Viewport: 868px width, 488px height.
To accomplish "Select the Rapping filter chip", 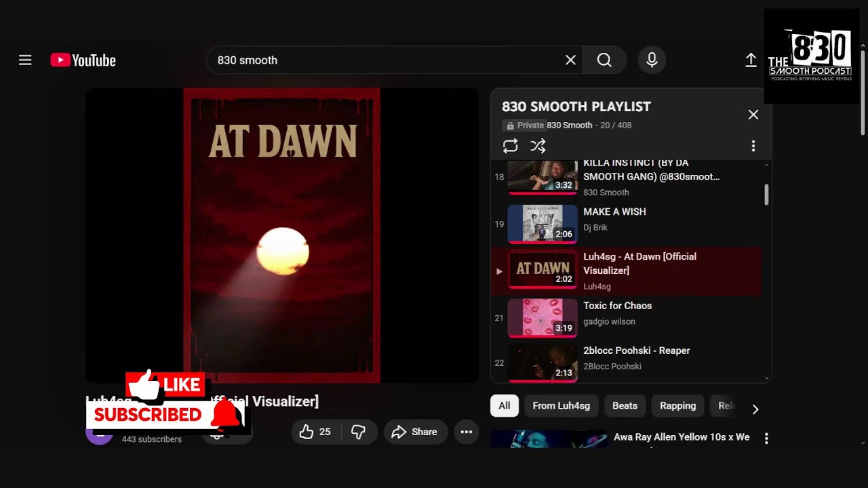I will pos(678,406).
